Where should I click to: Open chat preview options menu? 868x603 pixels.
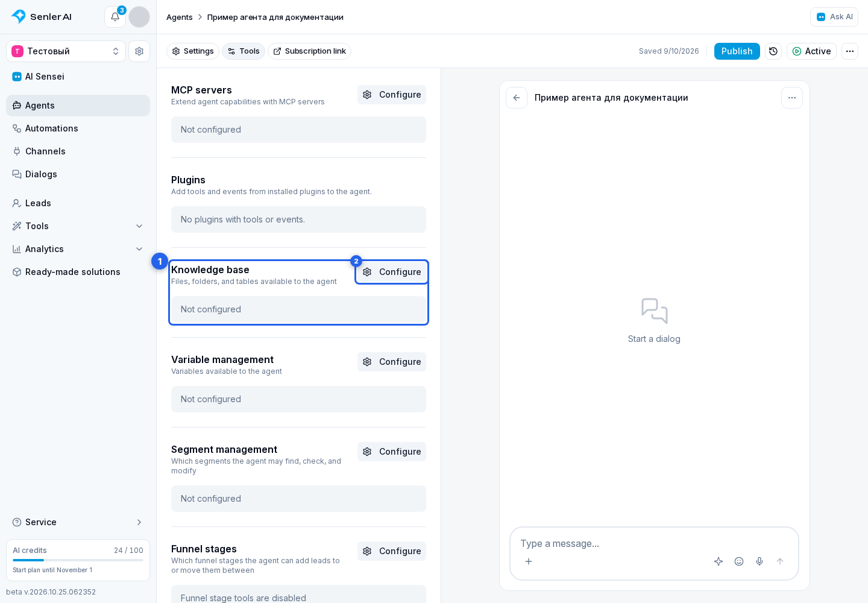tap(792, 98)
